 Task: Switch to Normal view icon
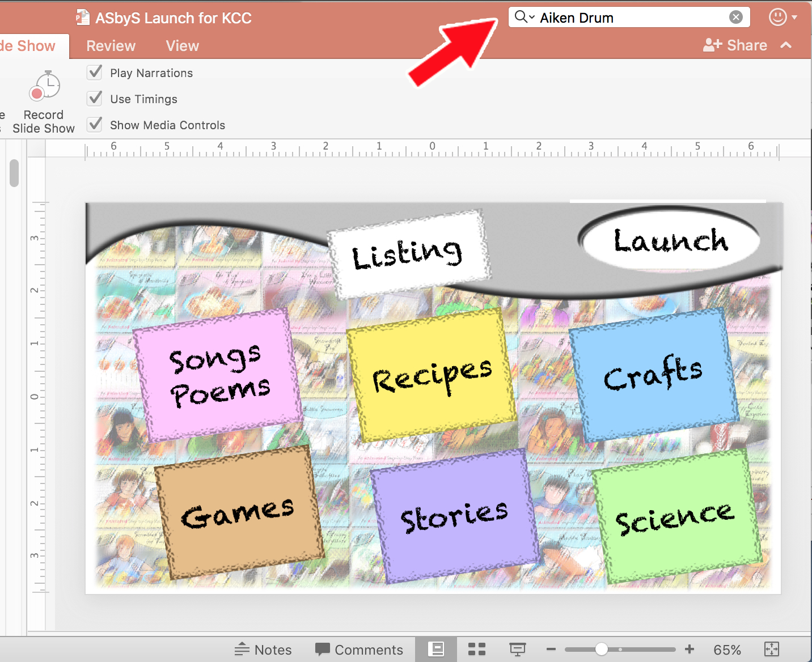pos(436,650)
